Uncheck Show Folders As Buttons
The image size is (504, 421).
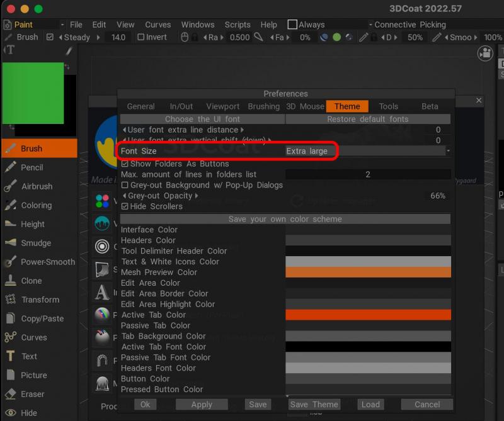pyautogui.click(x=125, y=164)
